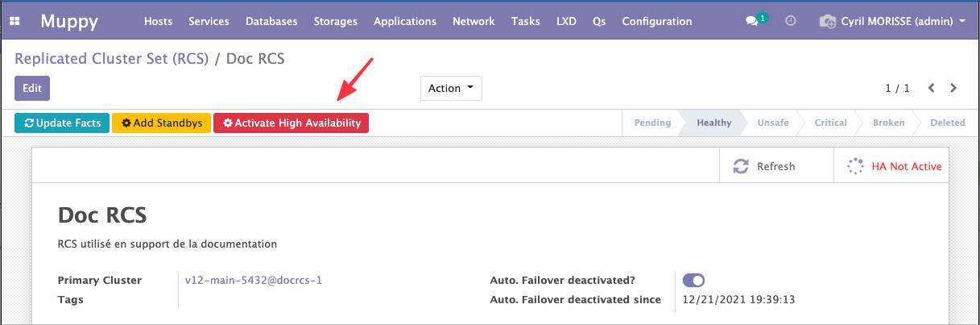Click the HA Not Active status button
Viewport: 980px width, 325px height.
(894, 166)
